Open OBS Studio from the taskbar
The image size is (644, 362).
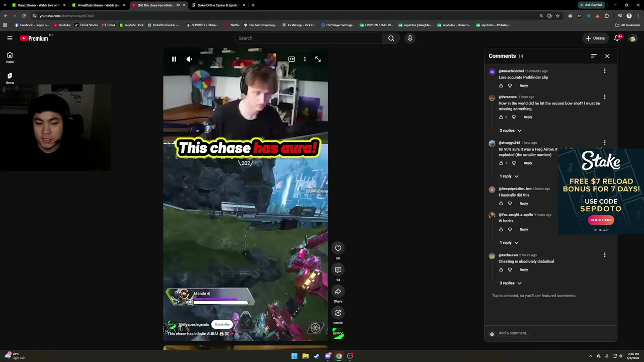pos(350,356)
